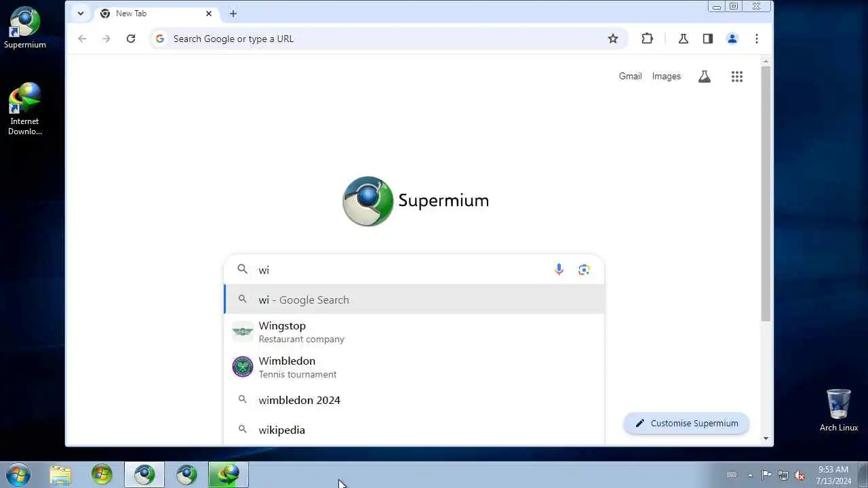Viewport: 868px width, 488px height.
Task: Open the Windows Start menu
Action: coord(18,474)
